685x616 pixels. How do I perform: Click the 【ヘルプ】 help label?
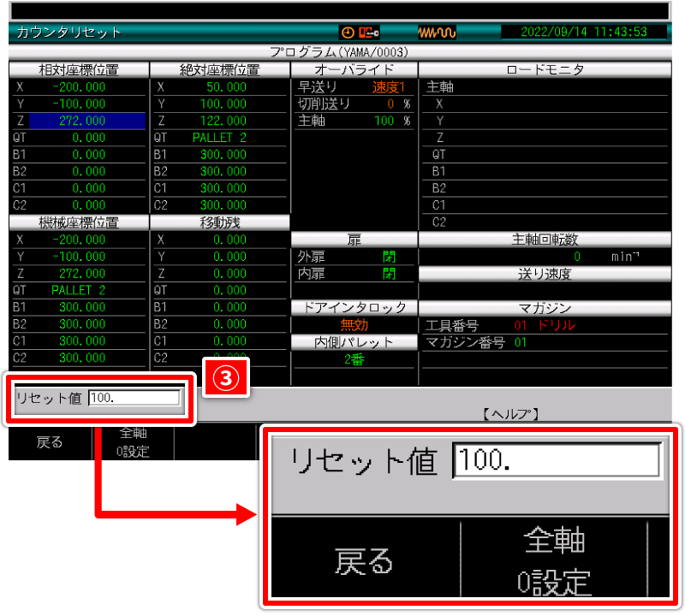click(x=509, y=414)
